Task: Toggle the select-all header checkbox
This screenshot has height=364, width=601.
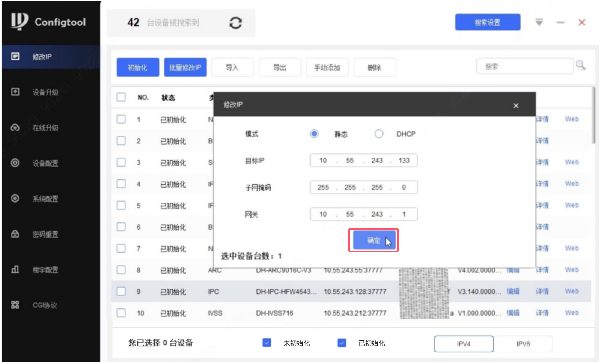Action: (121, 97)
